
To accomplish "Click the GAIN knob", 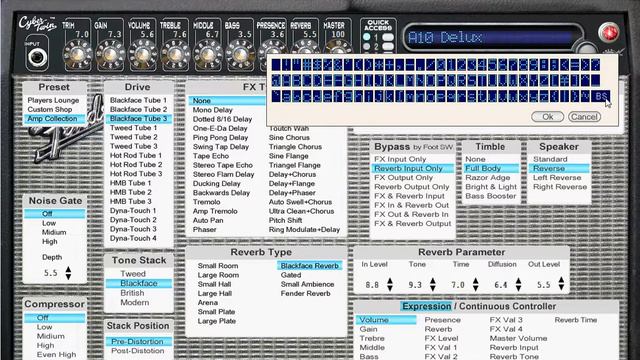I will pos(110,56).
